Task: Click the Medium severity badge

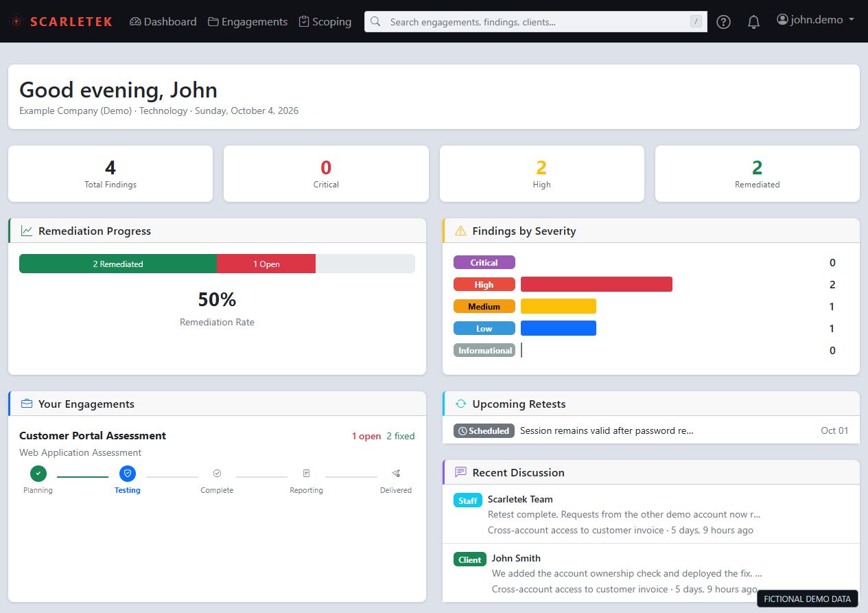Action: coord(484,306)
